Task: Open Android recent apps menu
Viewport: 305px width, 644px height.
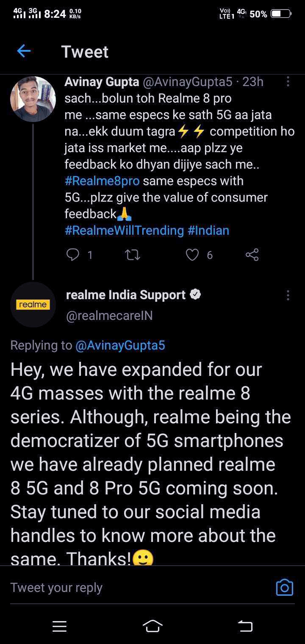Action: (59, 626)
